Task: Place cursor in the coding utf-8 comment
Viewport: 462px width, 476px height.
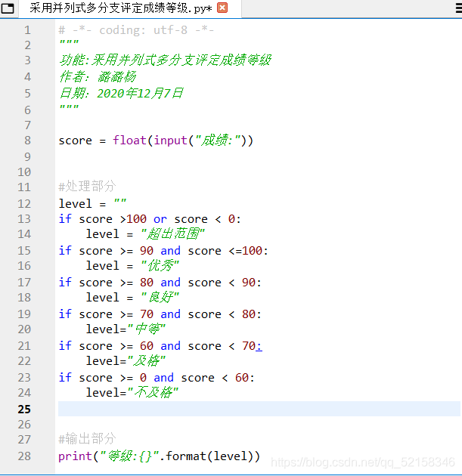Action: [136, 30]
